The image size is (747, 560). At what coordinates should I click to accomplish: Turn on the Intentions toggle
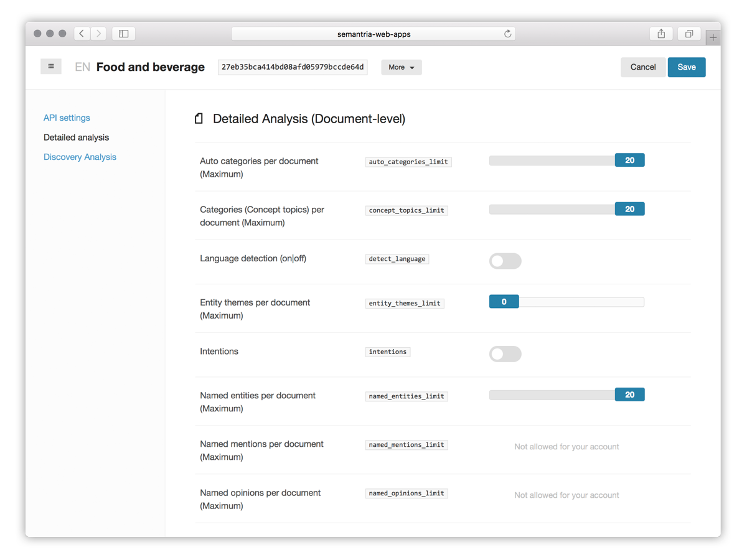pos(505,354)
